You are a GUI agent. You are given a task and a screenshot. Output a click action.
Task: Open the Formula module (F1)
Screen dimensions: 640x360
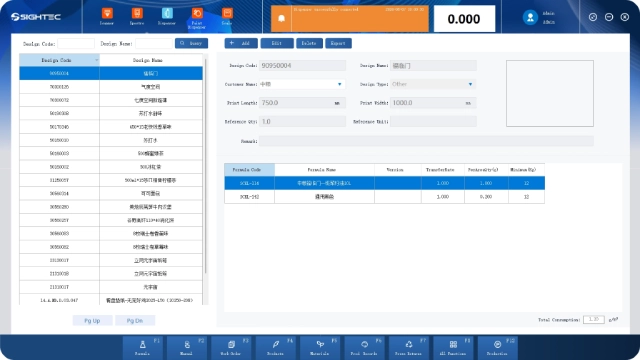coord(144,347)
